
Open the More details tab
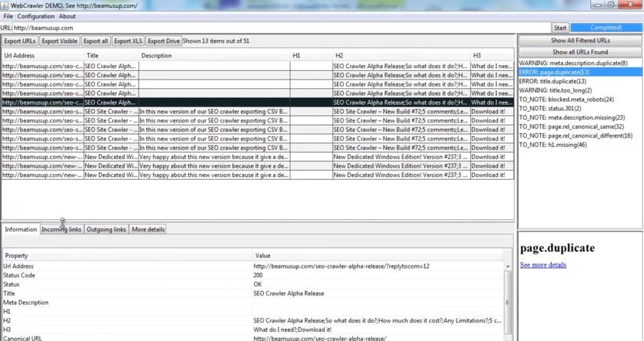click(x=148, y=229)
